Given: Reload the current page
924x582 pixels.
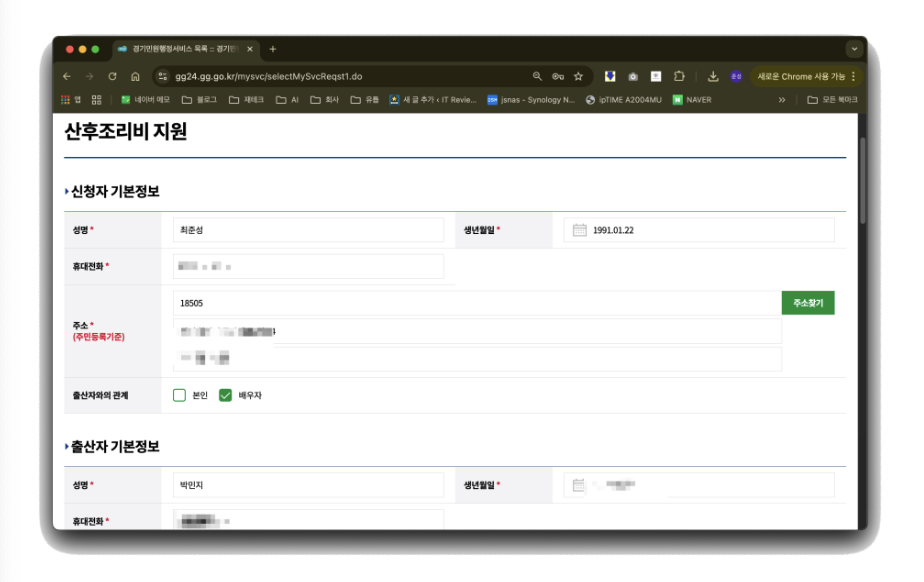Looking at the screenshot, I should point(112,76).
